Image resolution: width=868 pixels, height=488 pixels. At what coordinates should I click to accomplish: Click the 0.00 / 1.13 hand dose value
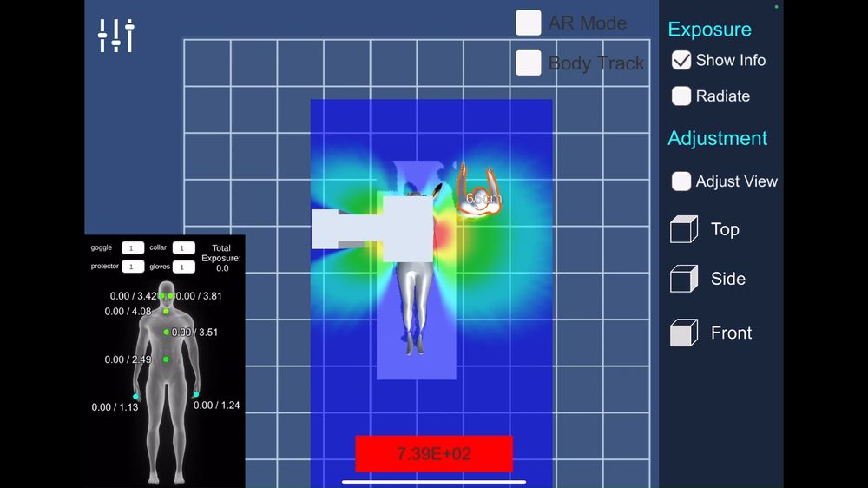tap(115, 407)
